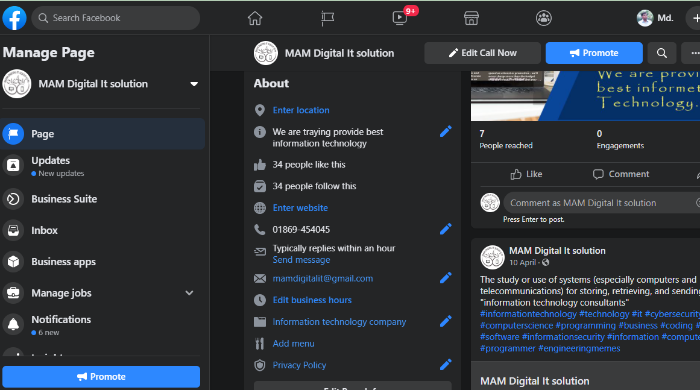Open Business Suite in the sidebar
The height and width of the screenshot is (390, 700).
click(103, 199)
